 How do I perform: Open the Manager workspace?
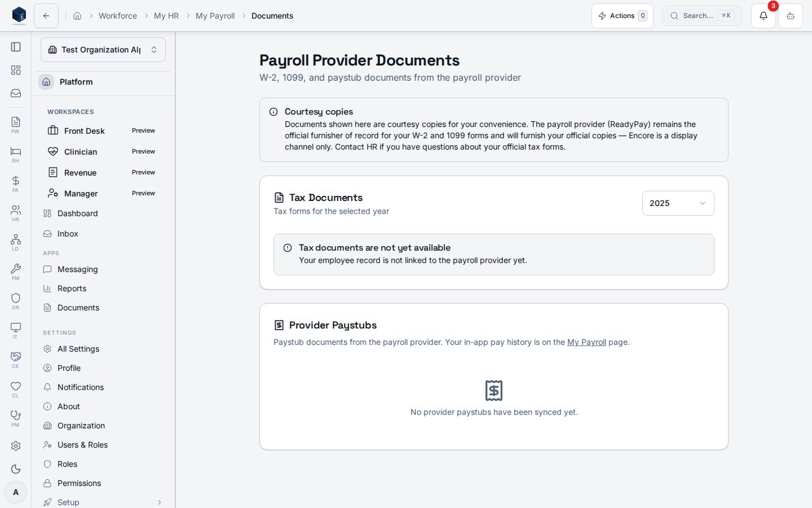[103, 193]
